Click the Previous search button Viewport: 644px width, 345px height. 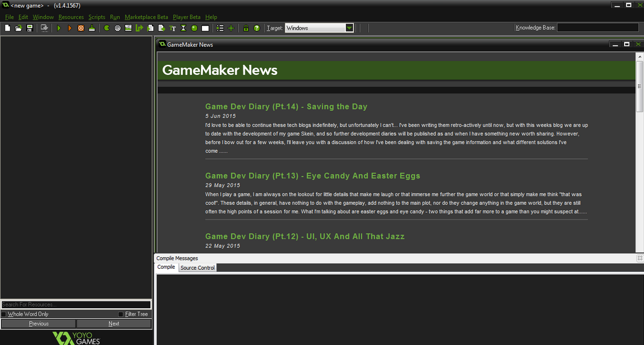coord(39,324)
